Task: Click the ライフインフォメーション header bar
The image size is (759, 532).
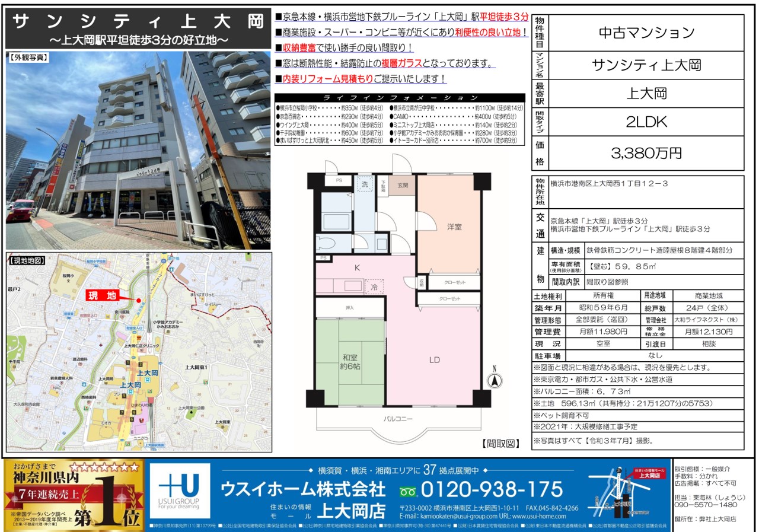Action: [400, 98]
